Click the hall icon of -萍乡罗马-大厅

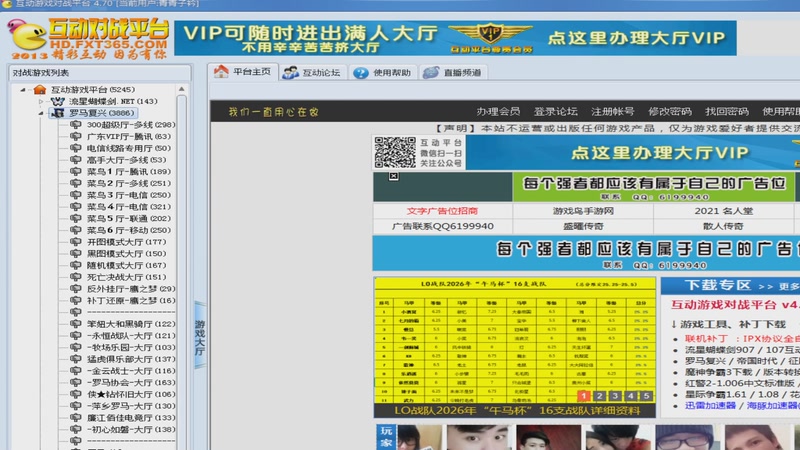[x=76, y=406]
